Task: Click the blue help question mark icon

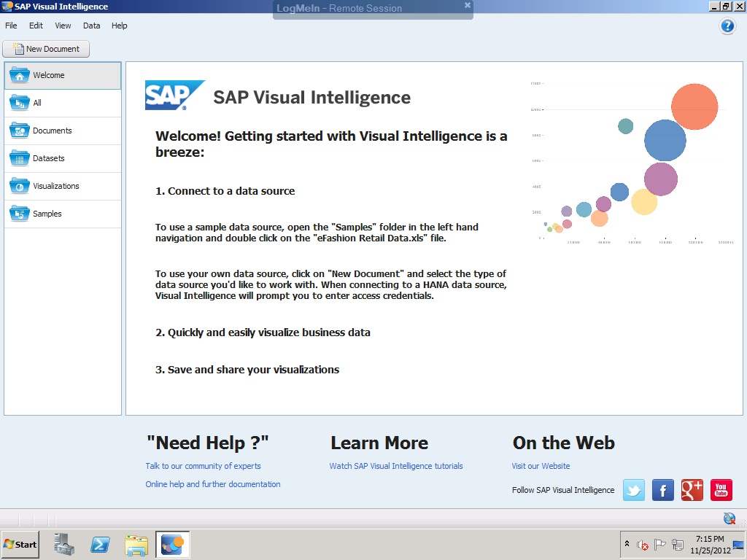Action: [727, 26]
